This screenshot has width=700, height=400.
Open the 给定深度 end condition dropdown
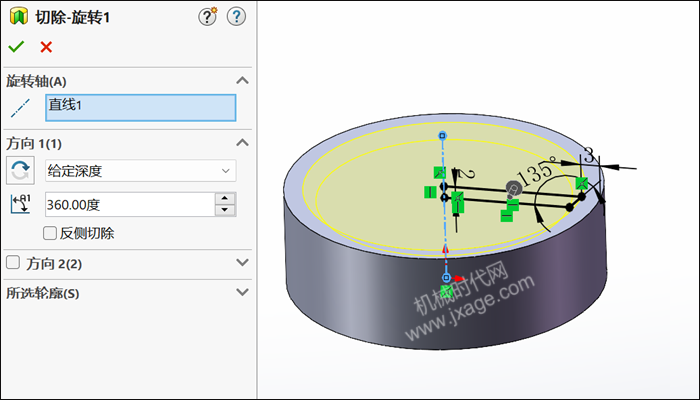click(141, 171)
